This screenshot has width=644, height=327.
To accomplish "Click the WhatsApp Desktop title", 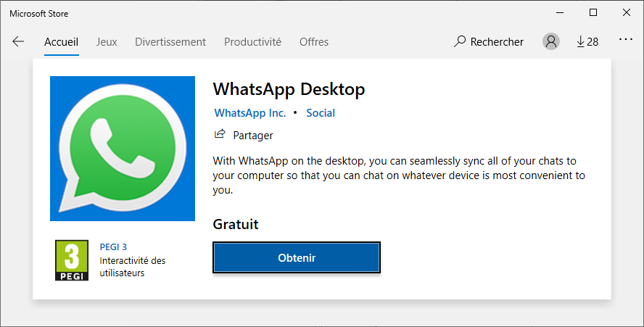I will (x=289, y=89).
